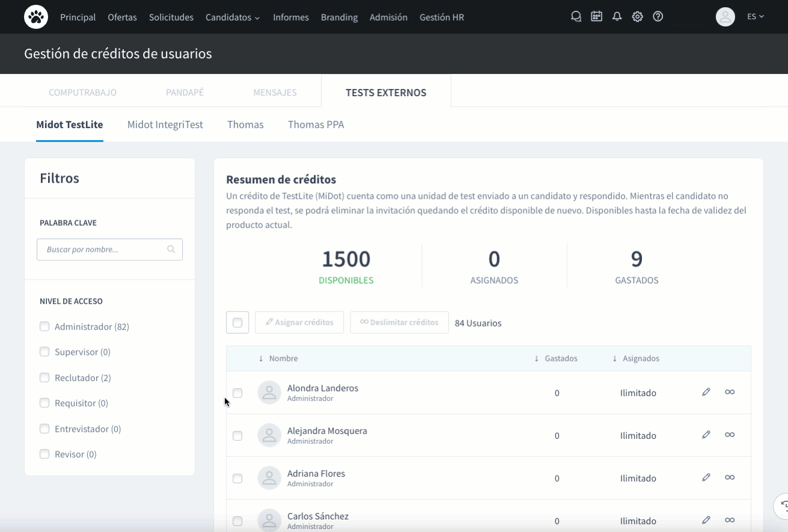Edit credits pencil for Alondra Landeros

click(x=706, y=392)
